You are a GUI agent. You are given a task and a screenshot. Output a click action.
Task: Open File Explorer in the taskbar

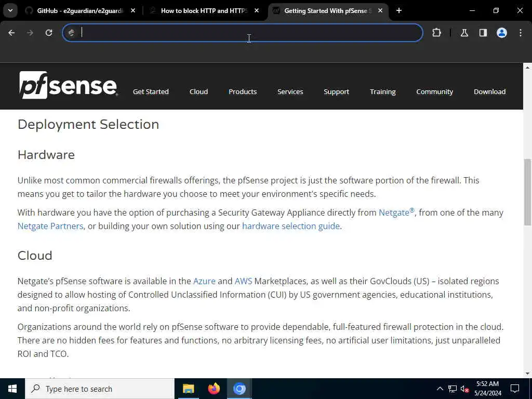tap(188, 389)
